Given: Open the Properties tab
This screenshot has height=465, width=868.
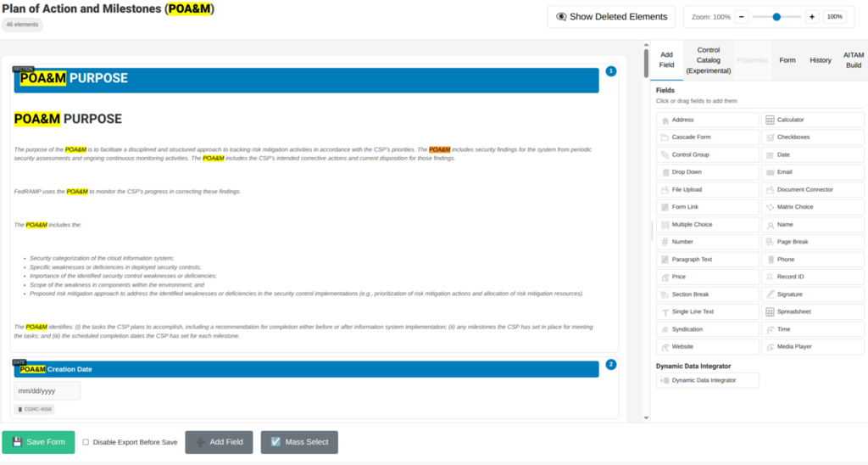Looking at the screenshot, I should pyautogui.click(x=752, y=60).
